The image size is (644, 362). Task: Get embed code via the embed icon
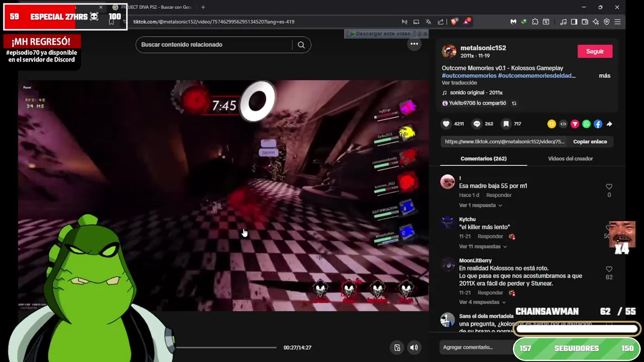tap(563, 124)
